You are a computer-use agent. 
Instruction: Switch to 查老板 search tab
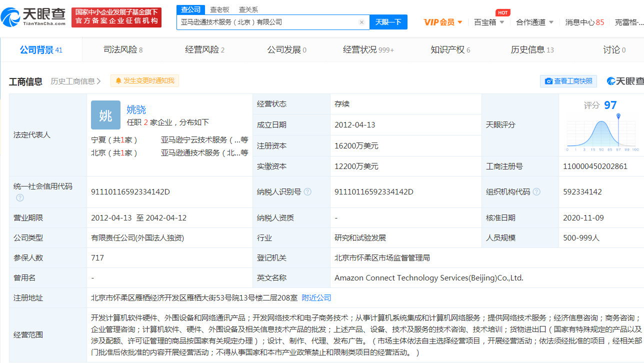(x=219, y=9)
